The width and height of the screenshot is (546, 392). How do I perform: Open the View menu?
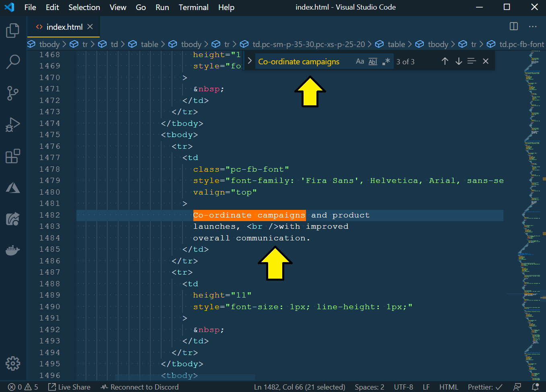click(118, 7)
